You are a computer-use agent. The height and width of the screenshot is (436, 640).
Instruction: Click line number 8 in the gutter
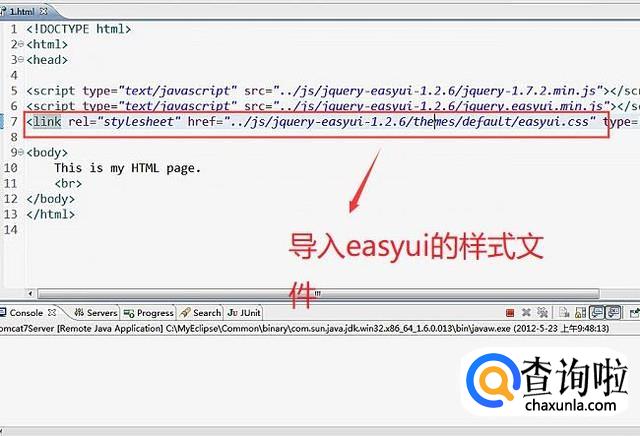[x=14, y=137]
